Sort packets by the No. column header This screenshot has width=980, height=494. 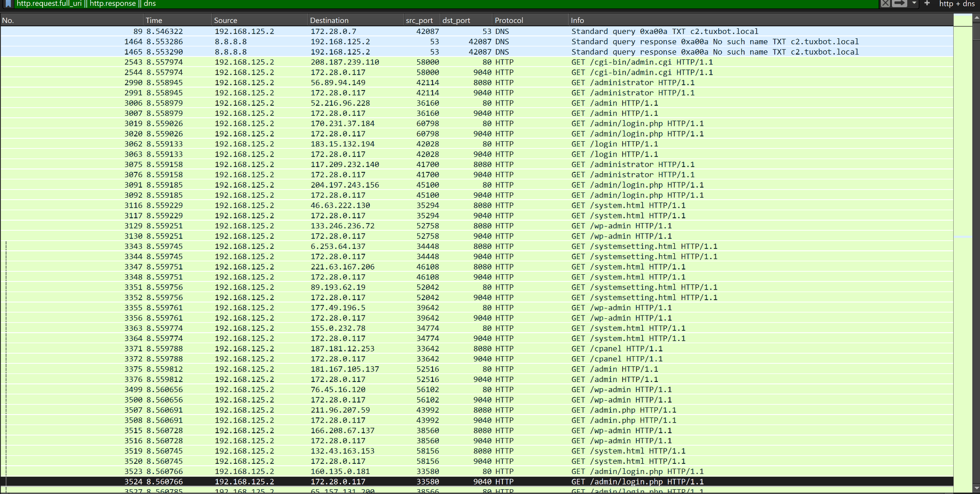(x=72, y=20)
